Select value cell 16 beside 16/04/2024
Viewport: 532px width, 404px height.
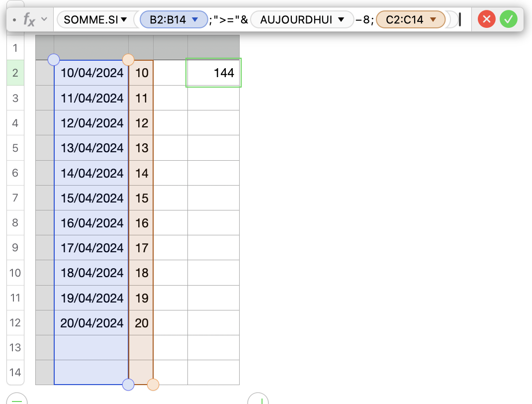(141, 223)
